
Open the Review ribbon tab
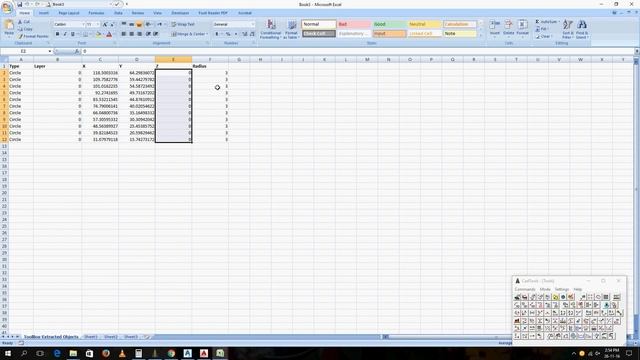(138, 13)
